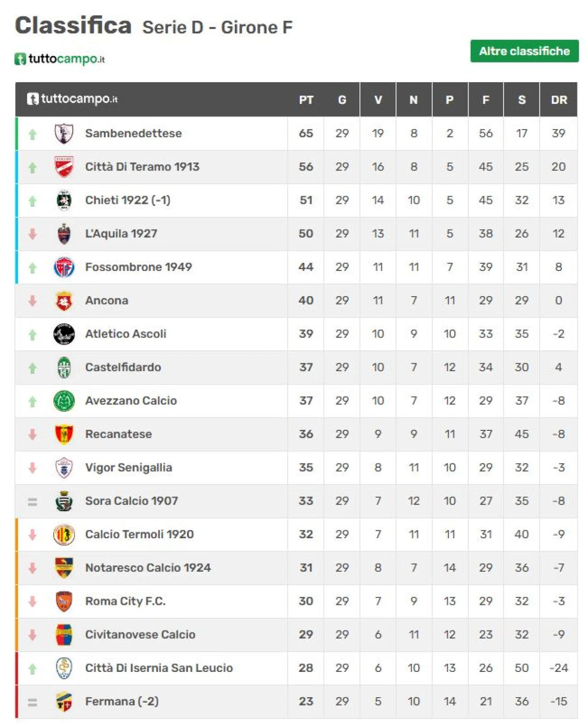Image resolution: width=588 pixels, height=727 pixels.
Task: Click the Recanatese shield crest
Action: click(x=64, y=434)
